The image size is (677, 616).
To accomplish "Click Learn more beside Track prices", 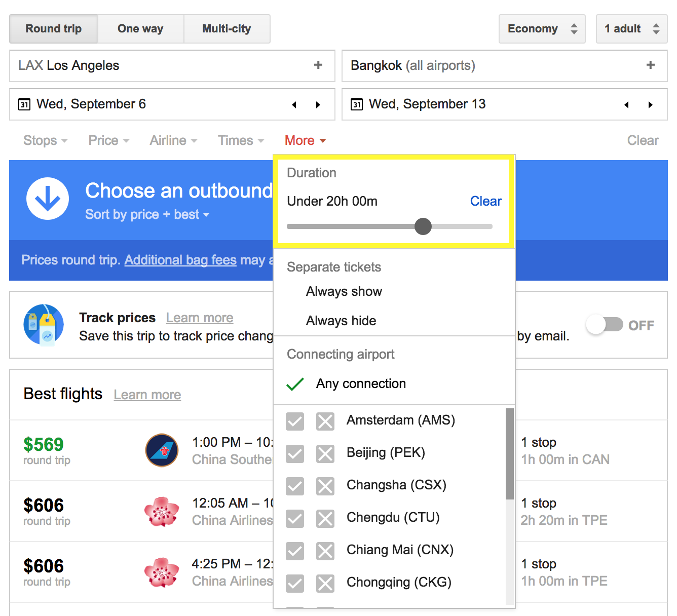I will pos(200,318).
